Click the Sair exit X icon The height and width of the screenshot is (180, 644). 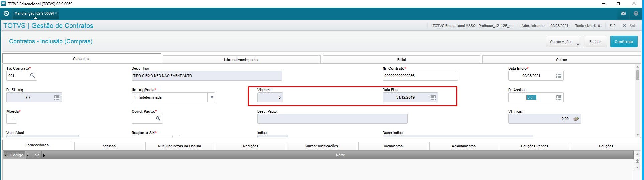tap(624, 26)
